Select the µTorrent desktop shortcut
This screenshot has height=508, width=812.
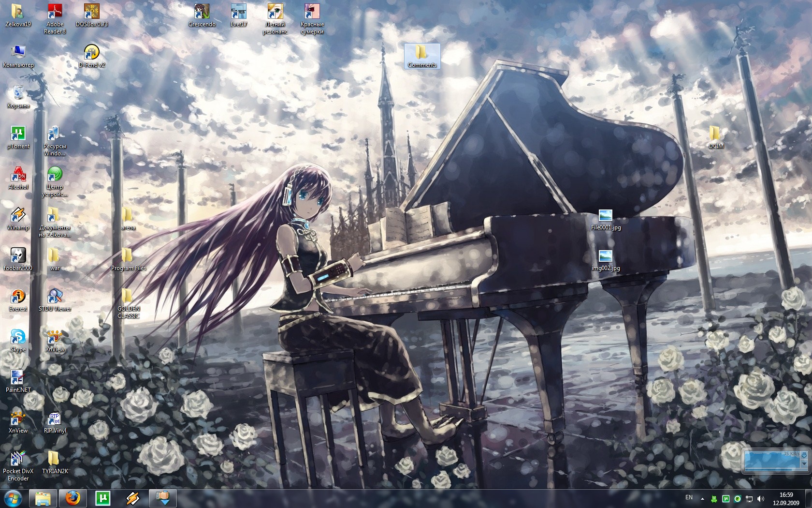pyautogui.click(x=18, y=137)
